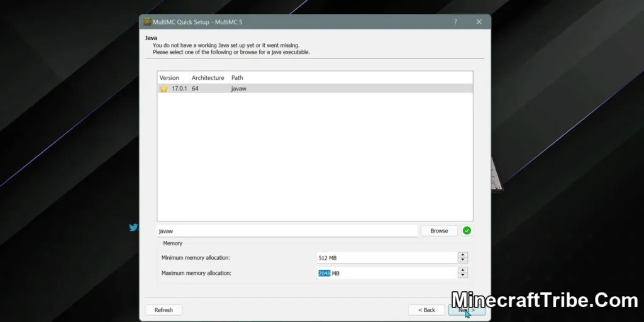Screen dimensions: 644x322
Task: Increase the minimum memory allocation
Action: 463,255
